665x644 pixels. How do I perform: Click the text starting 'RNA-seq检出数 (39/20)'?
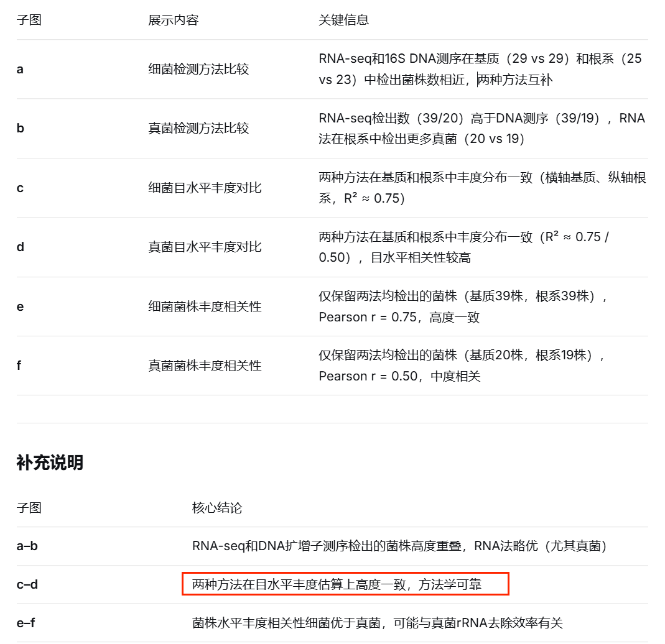point(481,128)
